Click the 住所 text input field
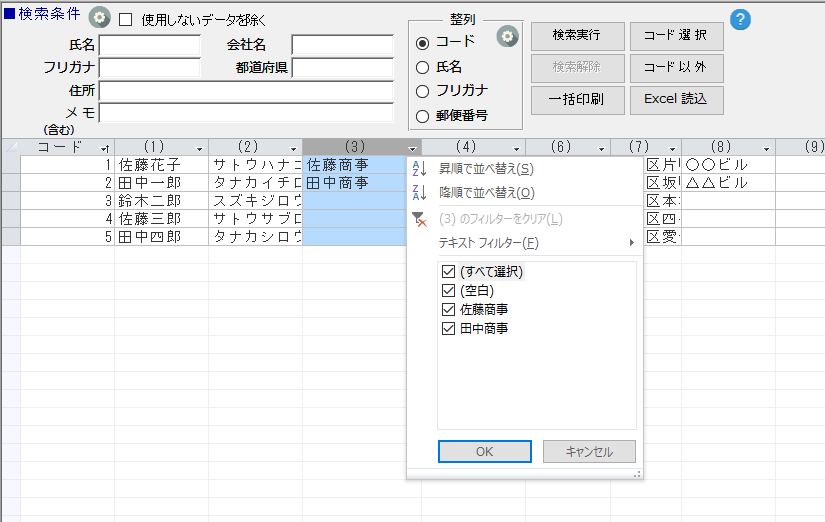 click(x=246, y=91)
